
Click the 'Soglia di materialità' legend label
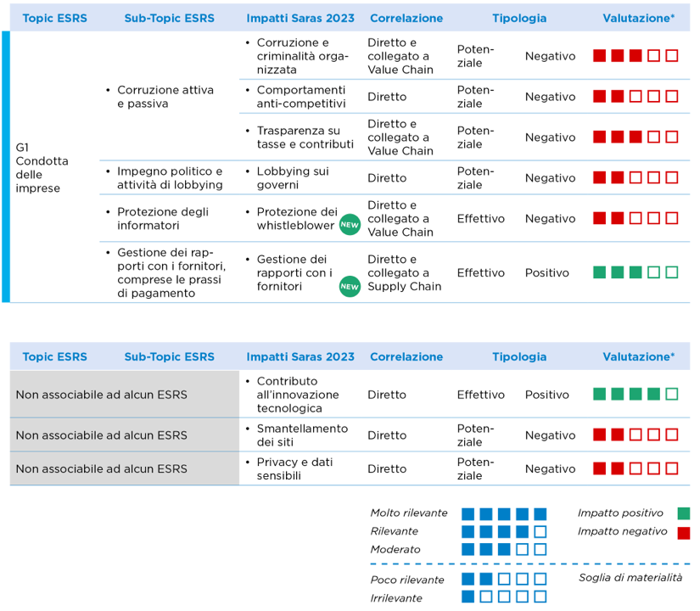630,578
